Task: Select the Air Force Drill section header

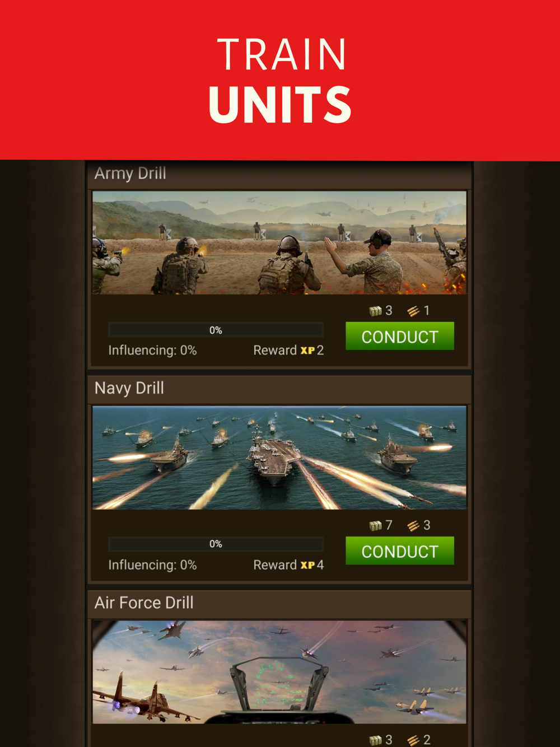Action: tap(279, 603)
